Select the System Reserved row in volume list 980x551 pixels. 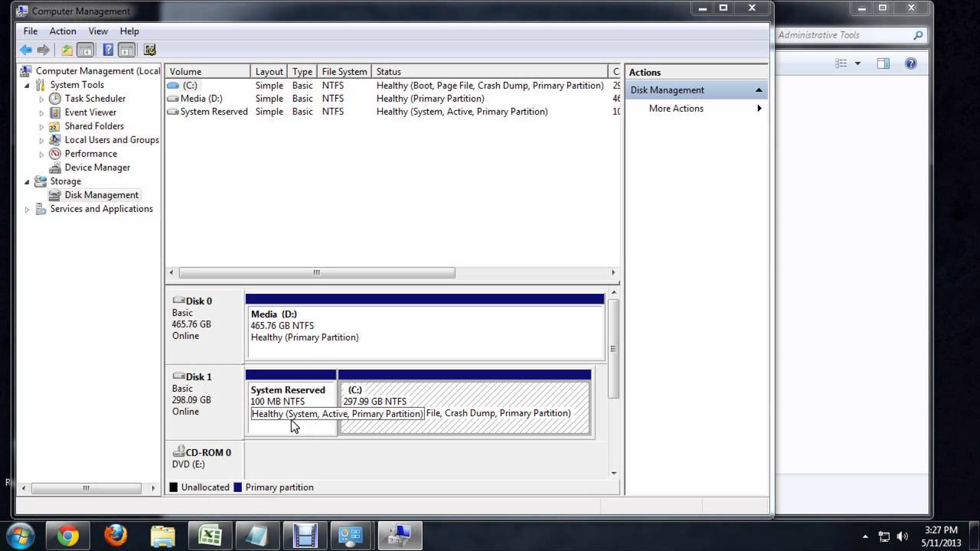393,112
